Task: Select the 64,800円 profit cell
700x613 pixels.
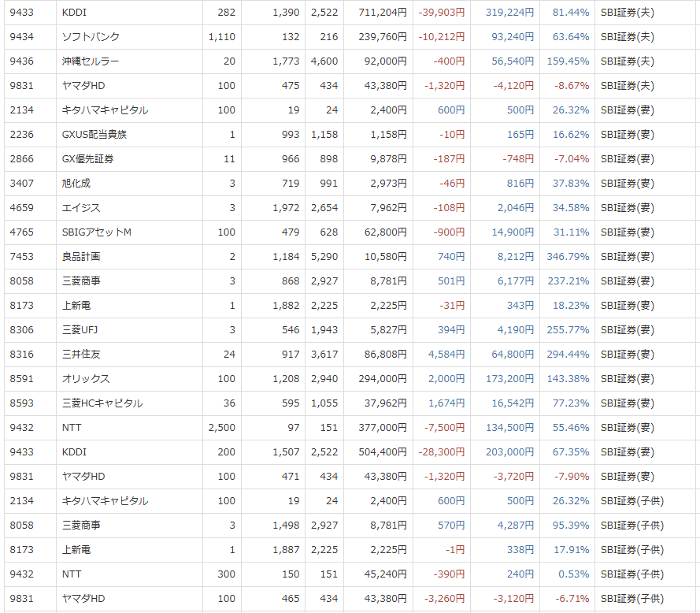Action: click(x=513, y=355)
